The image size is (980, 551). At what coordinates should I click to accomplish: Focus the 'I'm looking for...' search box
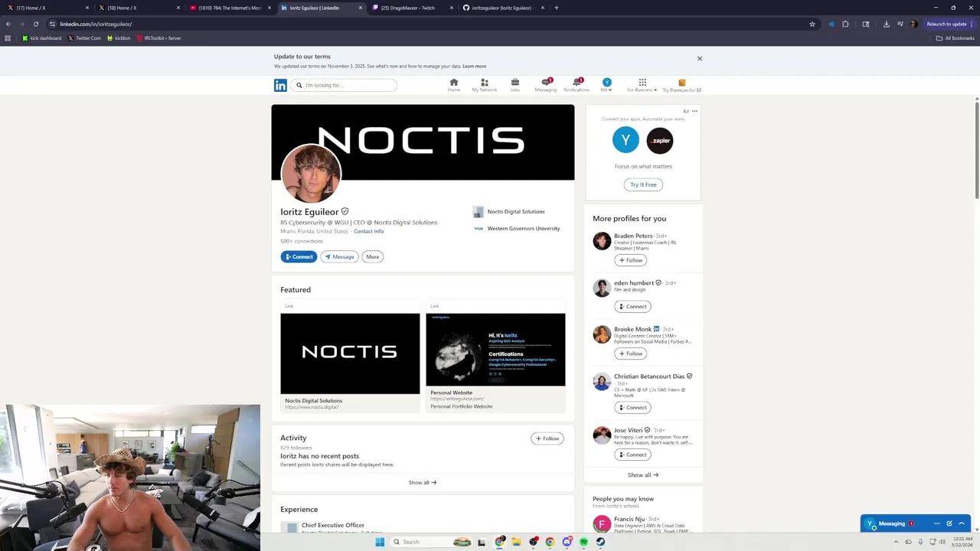click(344, 85)
